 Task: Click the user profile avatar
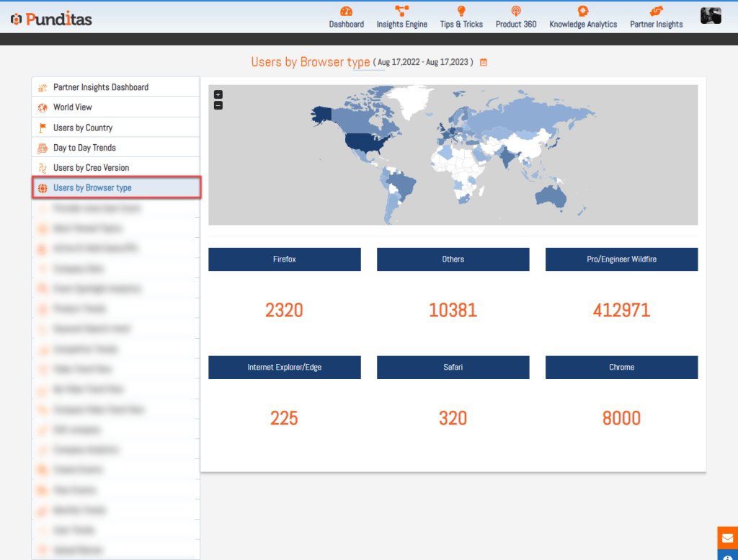point(711,16)
